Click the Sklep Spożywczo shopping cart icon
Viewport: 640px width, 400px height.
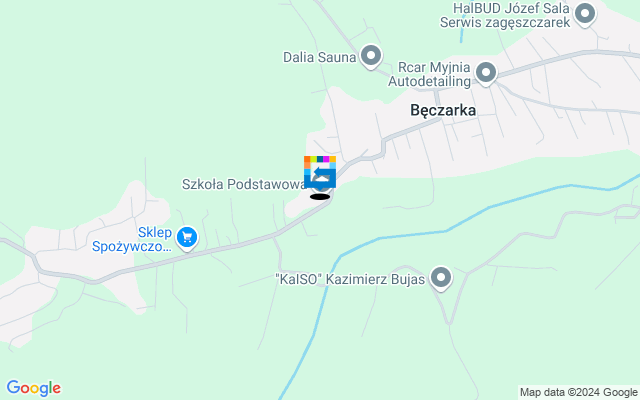point(187,238)
